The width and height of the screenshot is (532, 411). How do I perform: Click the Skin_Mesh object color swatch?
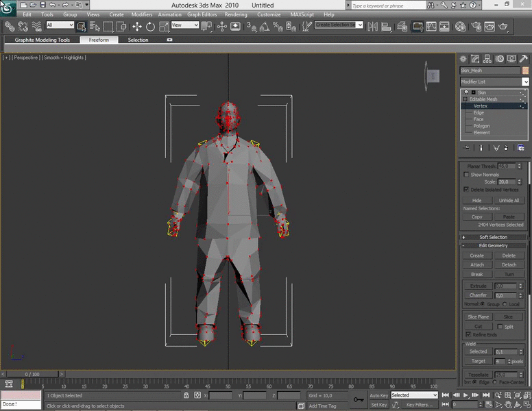click(x=525, y=70)
